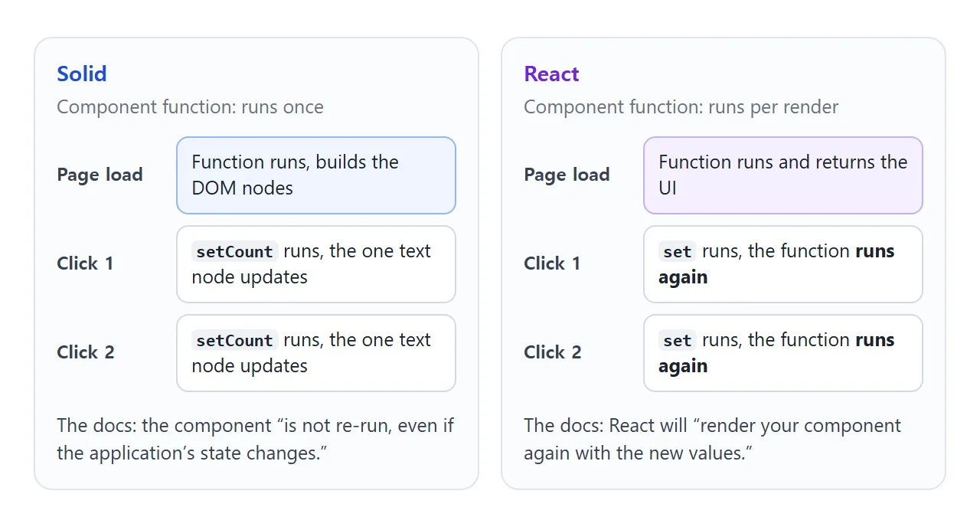Click bold "runs again" in React Click 1
Viewport: 980px width, 530px height.
pos(776,264)
